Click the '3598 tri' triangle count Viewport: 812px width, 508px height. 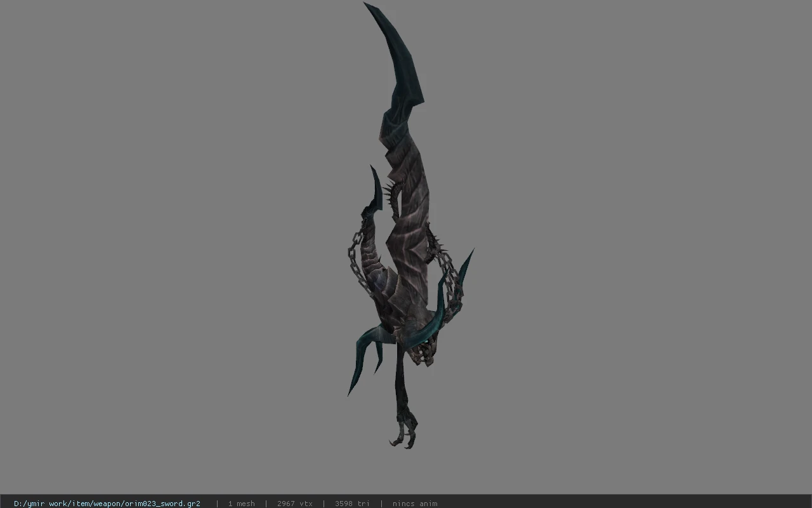point(352,504)
